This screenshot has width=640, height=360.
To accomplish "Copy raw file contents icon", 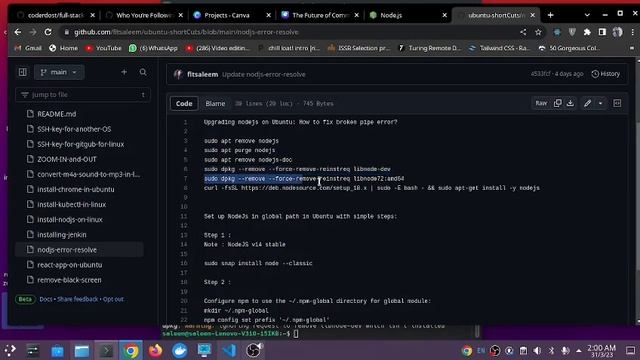I will coord(558,103).
